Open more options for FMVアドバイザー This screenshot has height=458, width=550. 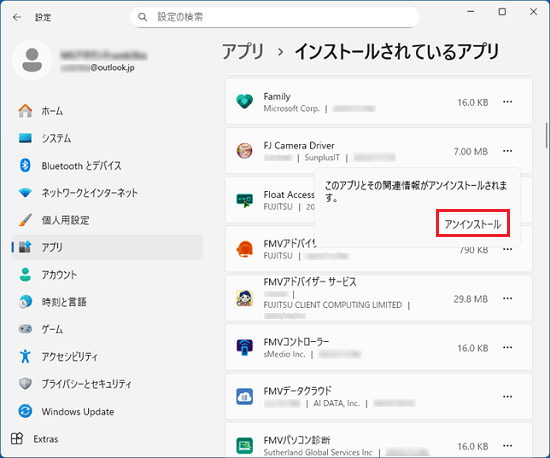[508, 249]
